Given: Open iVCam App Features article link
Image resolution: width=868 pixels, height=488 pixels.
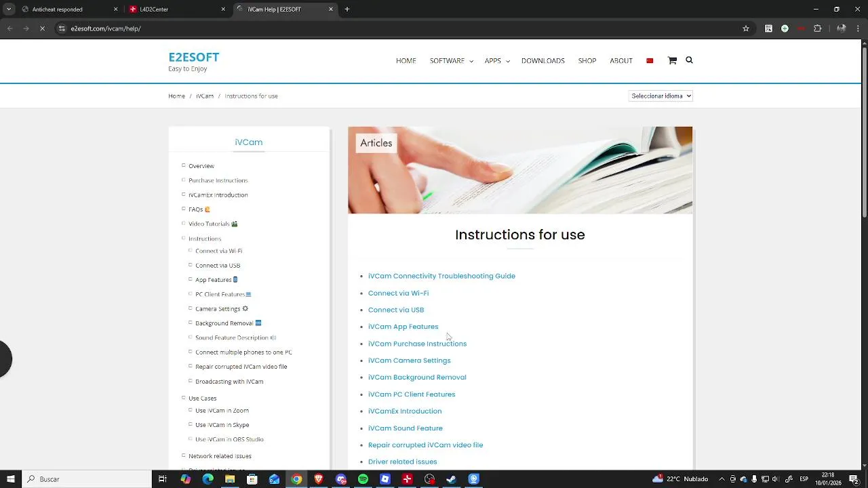Looking at the screenshot, I should (x=403, y=327).
